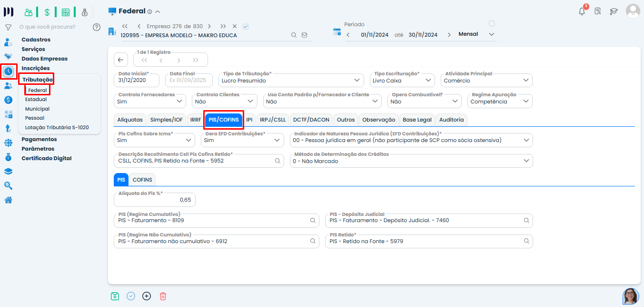Click the back arrow button
The width and height of the screenshot is (644, 307).
[120, 60]
